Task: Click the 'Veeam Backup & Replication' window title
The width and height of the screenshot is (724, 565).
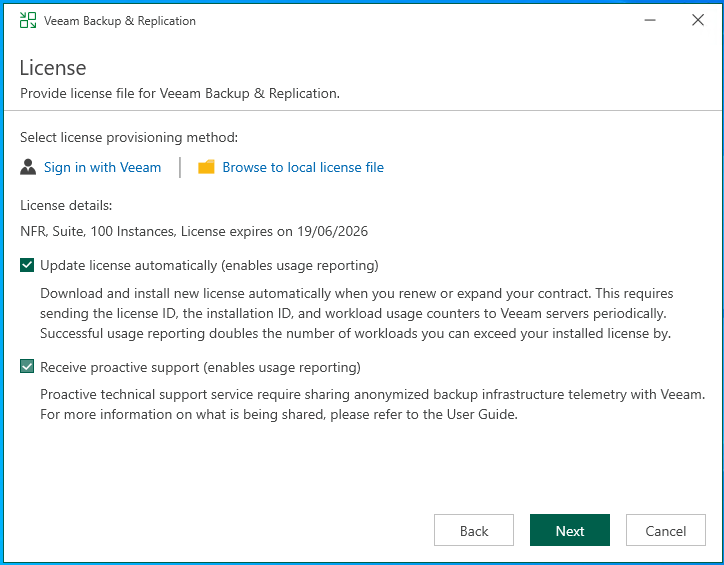Action: [120, 21]
